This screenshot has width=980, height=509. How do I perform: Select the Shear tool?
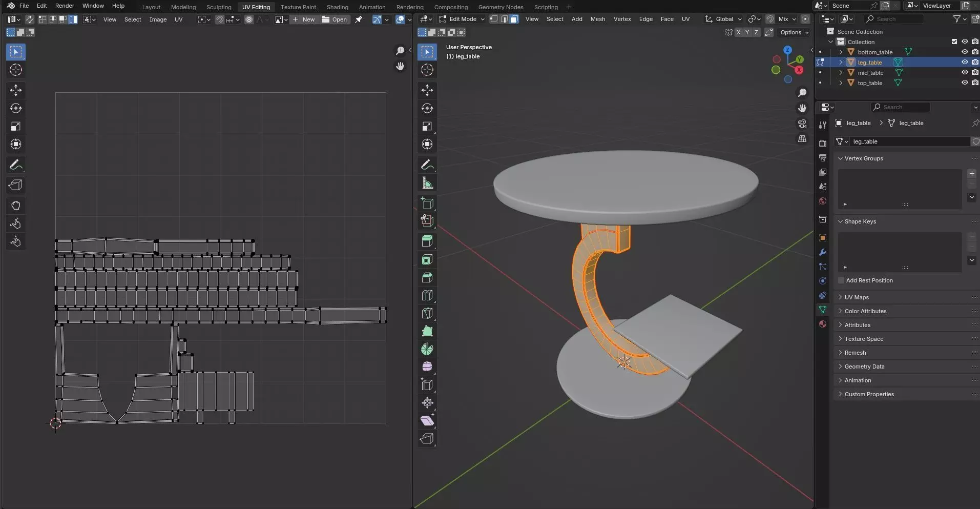pos(427,421)
